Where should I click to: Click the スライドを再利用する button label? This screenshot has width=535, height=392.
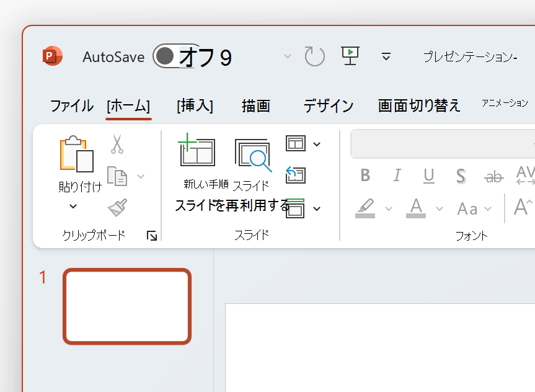232,205
